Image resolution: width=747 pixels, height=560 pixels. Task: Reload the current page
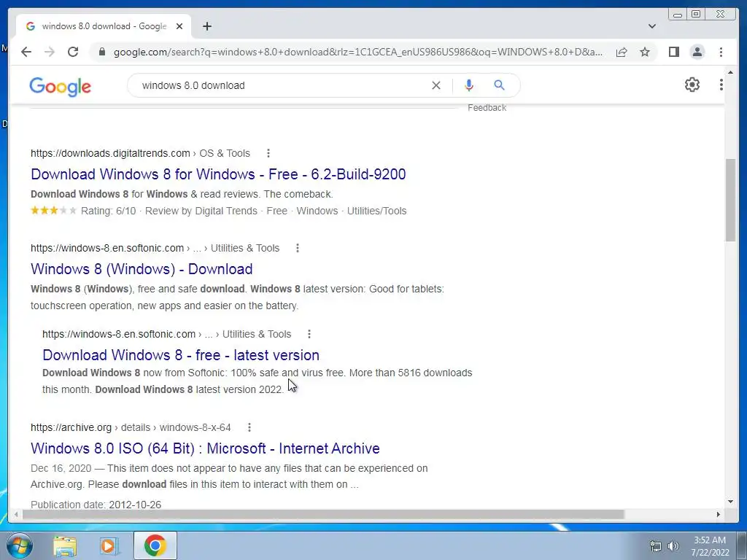[73, 52]
